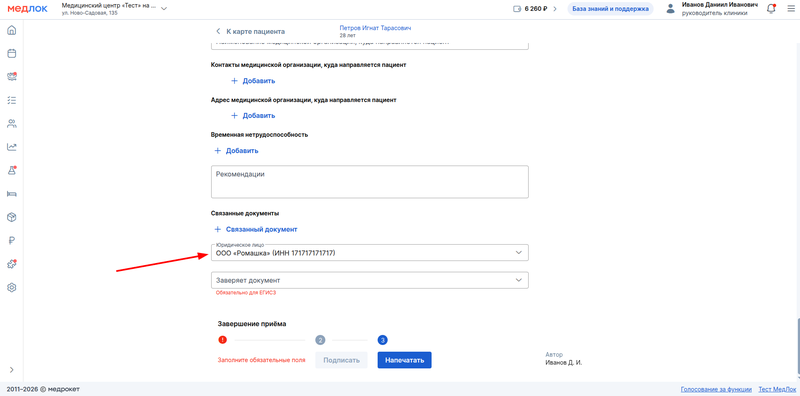
Task: Click step 3 indicator in Завершение приёма
Action: tap(383, 340)
